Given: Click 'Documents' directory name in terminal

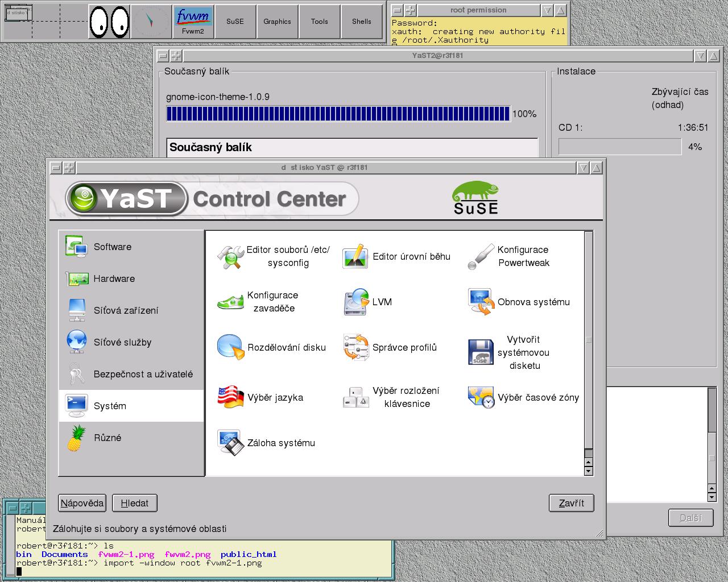Looking at the screenshot, I should [x=65, y=554].
